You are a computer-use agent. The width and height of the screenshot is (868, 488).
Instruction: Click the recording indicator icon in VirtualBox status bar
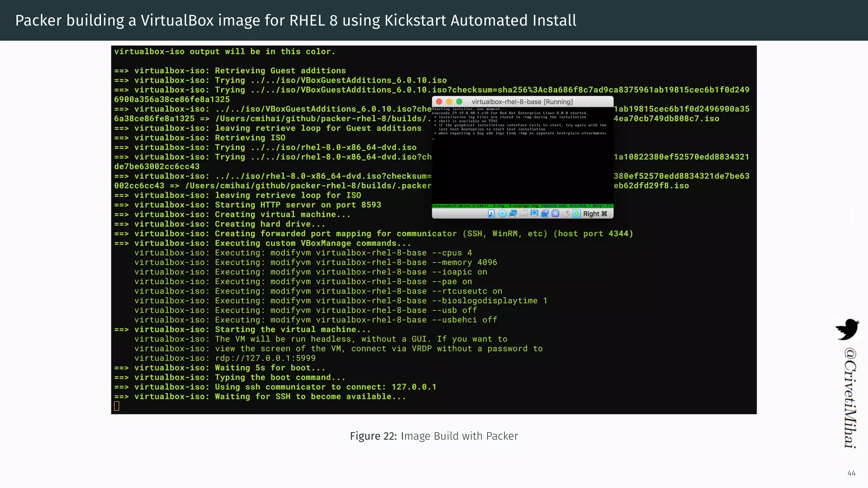tap(545, 213)
